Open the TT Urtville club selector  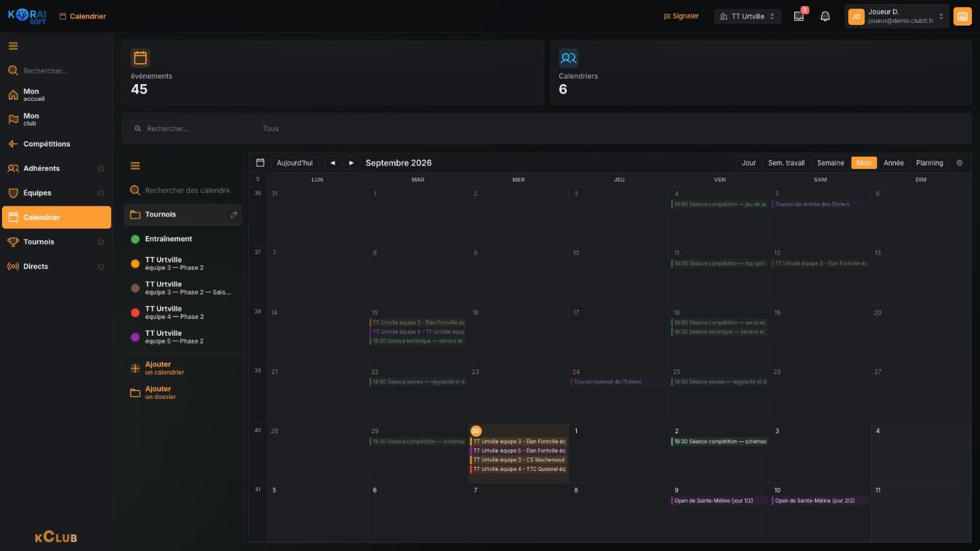(x=747, y=16)
